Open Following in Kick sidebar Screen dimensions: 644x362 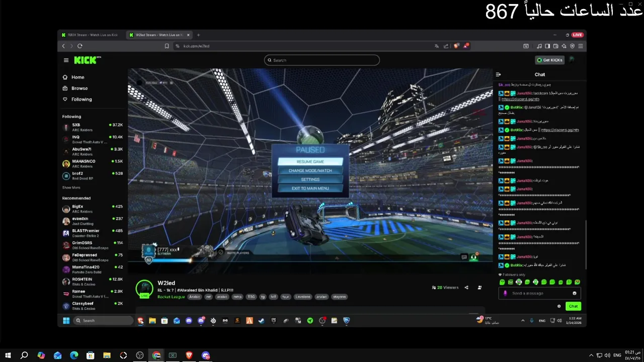(77, 100)
